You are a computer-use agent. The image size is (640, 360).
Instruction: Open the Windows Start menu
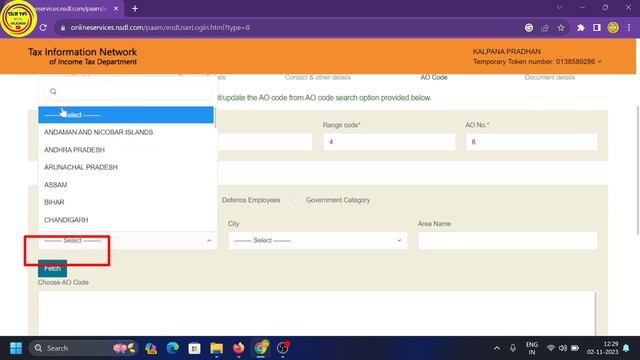pos(16,348)
